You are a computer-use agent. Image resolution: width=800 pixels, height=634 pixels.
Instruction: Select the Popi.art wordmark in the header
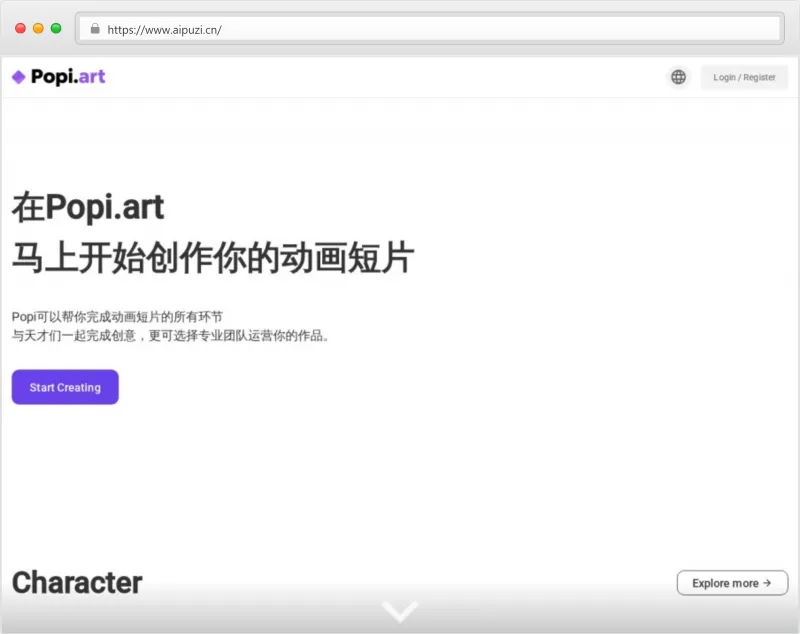pyautogui.click(x=68, y=76)
